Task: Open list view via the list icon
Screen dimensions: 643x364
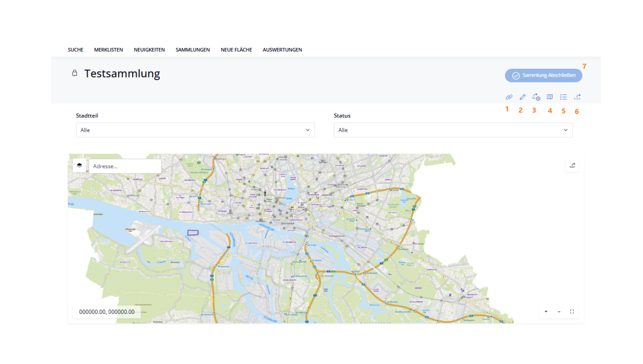Action: (563, 97)
